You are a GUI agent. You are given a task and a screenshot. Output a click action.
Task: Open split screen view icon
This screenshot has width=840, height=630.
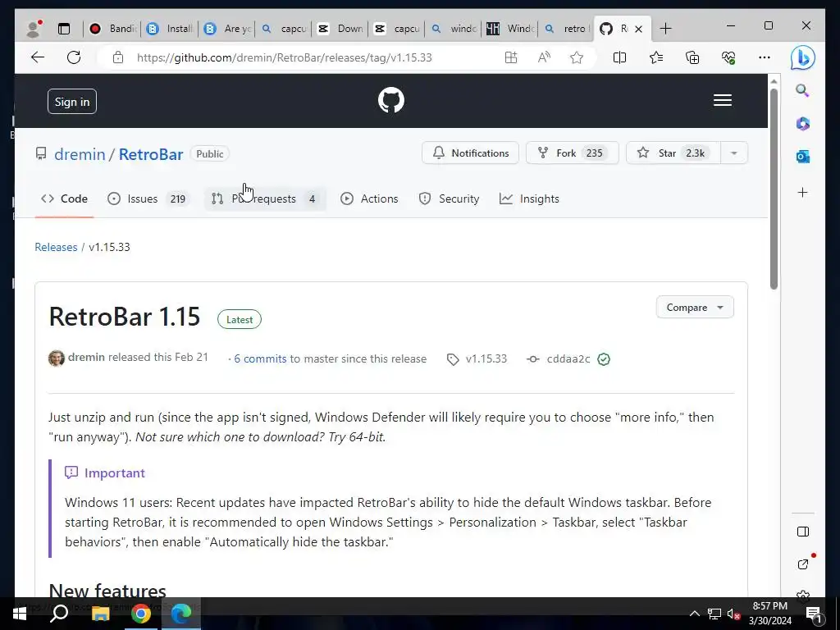tap(619, 57)
